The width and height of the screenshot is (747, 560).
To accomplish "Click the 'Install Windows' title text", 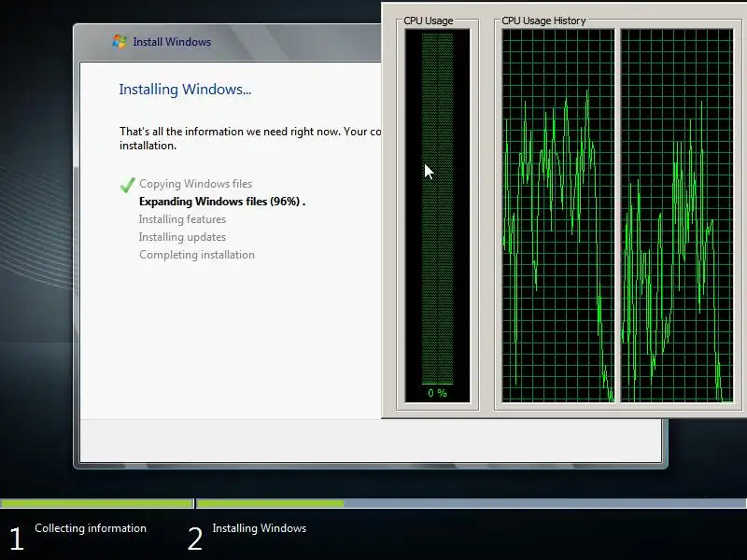I will click(x=172, y=42).
